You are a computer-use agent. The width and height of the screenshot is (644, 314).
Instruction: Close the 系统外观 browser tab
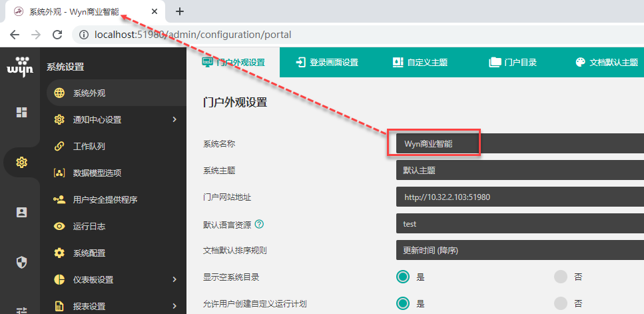pyautogui.click(x=155, y=11)
